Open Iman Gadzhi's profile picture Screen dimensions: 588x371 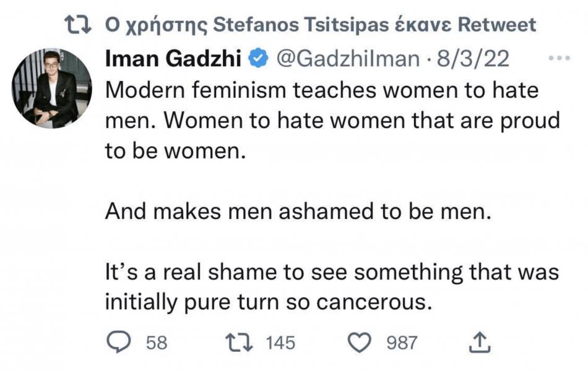(52, 88)
